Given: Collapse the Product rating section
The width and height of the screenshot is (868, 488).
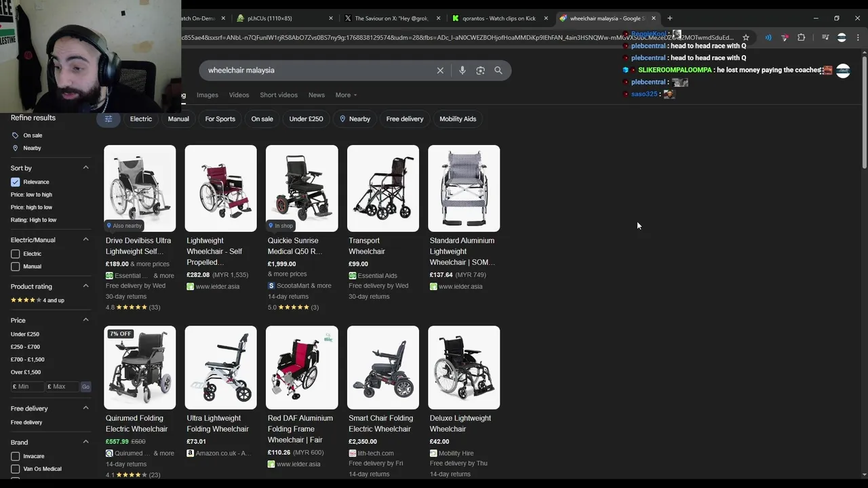Looking at the screenshot, I should 85,286.
